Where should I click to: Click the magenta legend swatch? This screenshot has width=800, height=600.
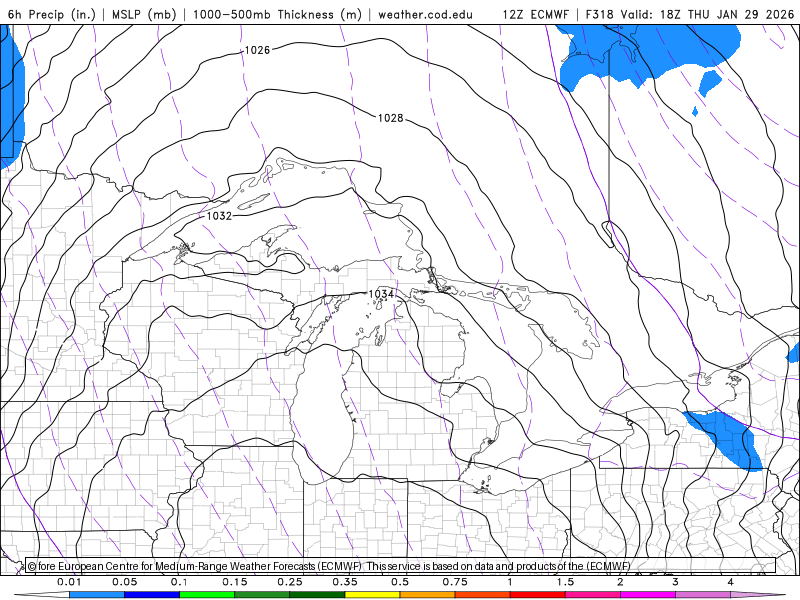pos(648,595)
